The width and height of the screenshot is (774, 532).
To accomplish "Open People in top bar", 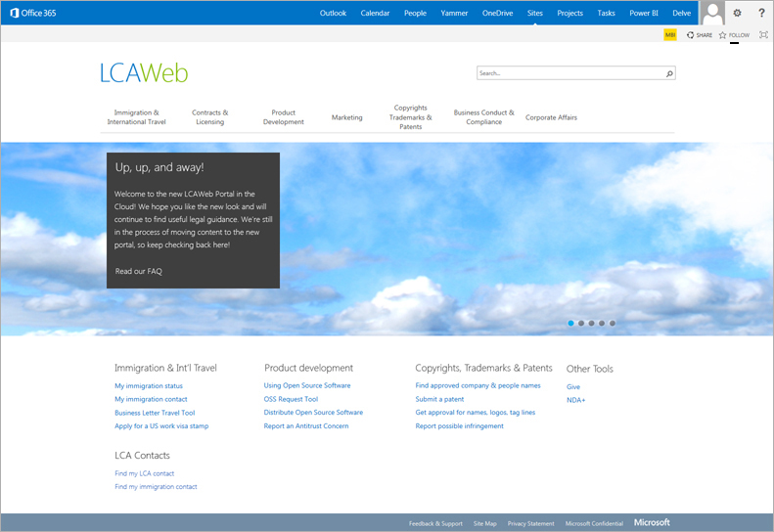I will (415, 13).
